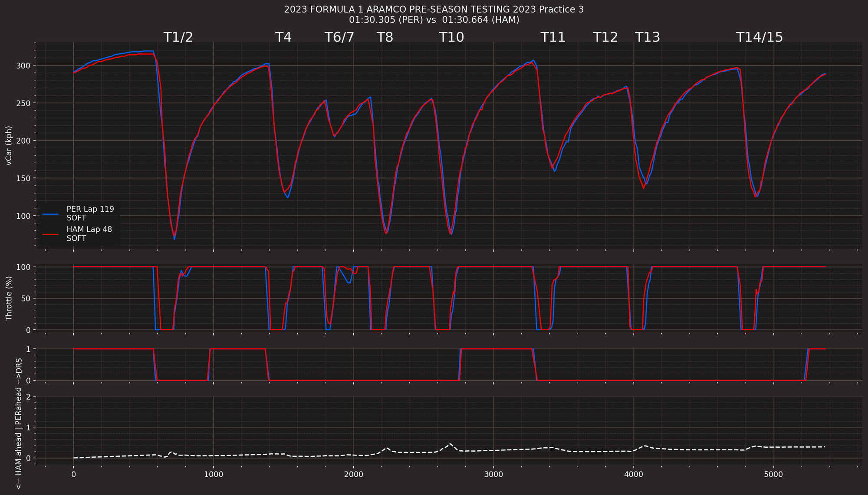Screen dimensions: 868x495
Task: Click the T14/15 turn marker label
Action: 760,37
